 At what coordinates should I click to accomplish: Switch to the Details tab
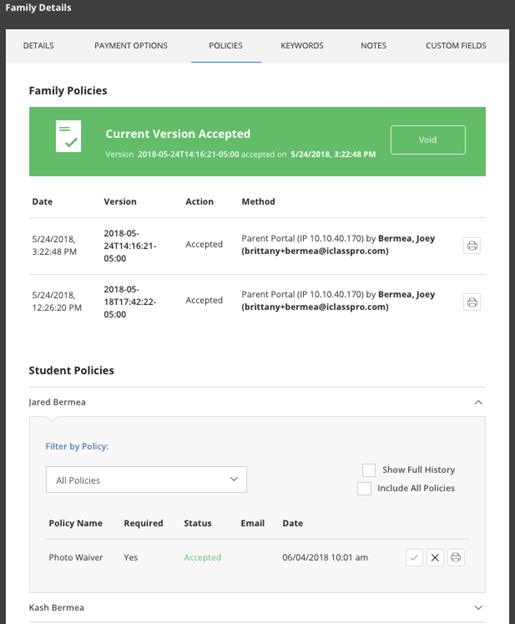(x=39, y=46)
